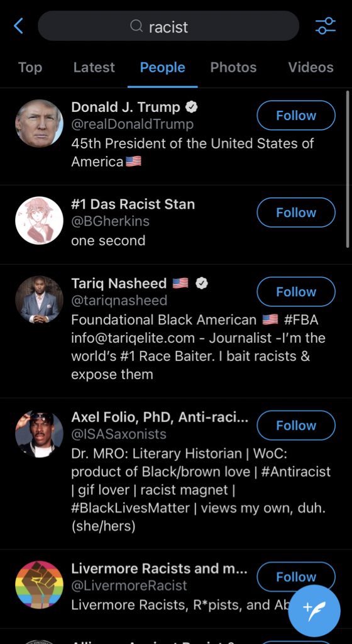The width and height of the screenshot is (352, 644).
Task: Open the Videos tab
Action: [x=311, y=67]
